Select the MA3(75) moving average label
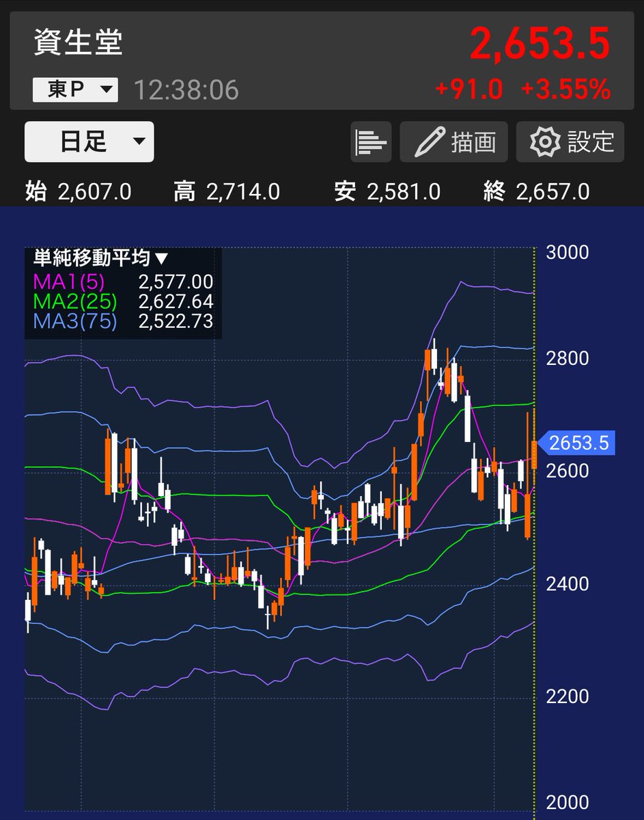This screenshot has width=644, height=820. tap(74, 321)
